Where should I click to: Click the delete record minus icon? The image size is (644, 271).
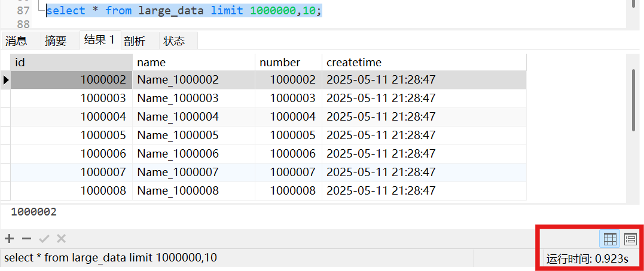tap(26, 239)
